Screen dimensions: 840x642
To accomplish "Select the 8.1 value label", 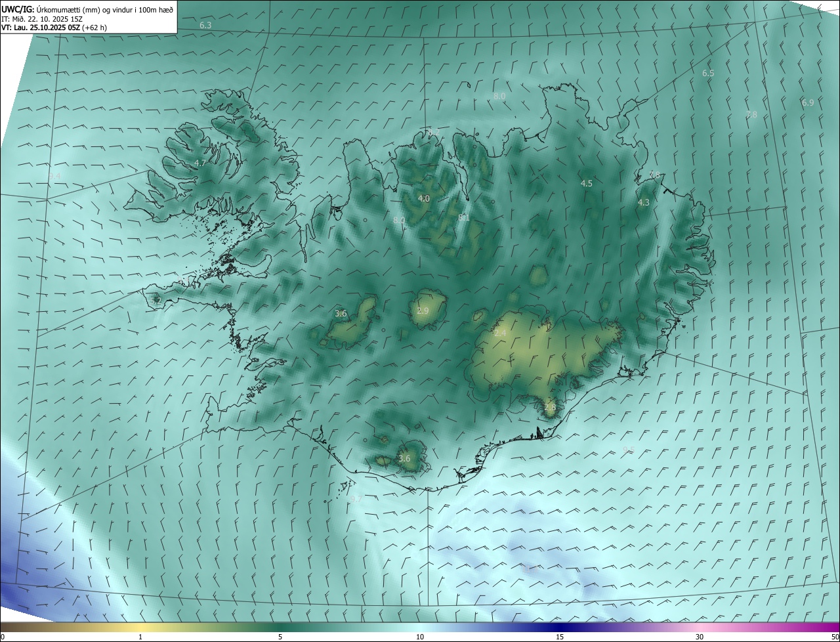I will click(x=464, y=217).
